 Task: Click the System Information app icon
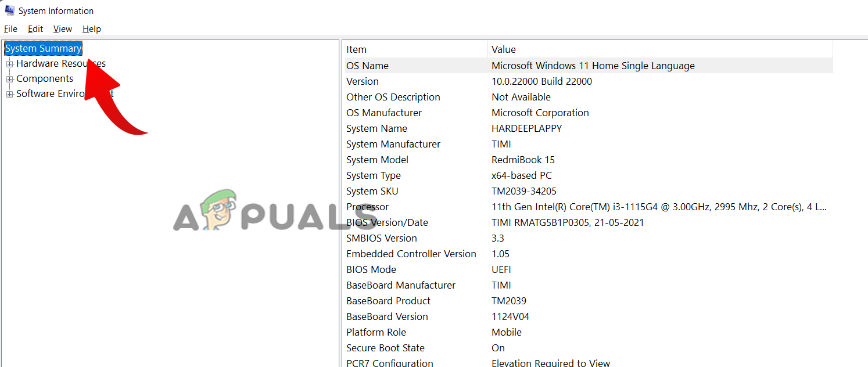(x=9, y=10)
